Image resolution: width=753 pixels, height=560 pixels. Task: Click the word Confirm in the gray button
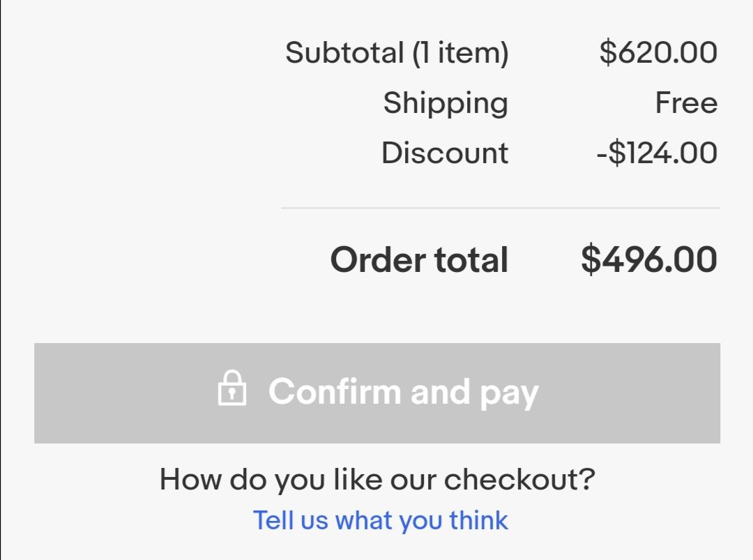tap(335, 391)
